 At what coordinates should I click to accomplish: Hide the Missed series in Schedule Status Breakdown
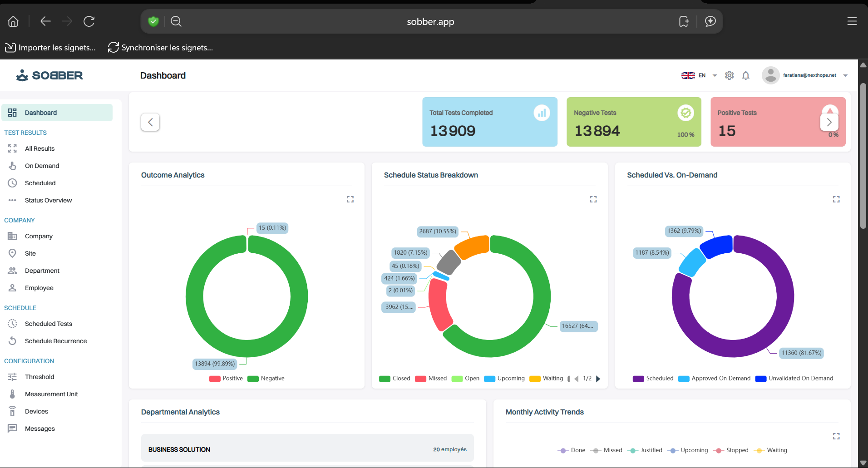coord(430,378)
